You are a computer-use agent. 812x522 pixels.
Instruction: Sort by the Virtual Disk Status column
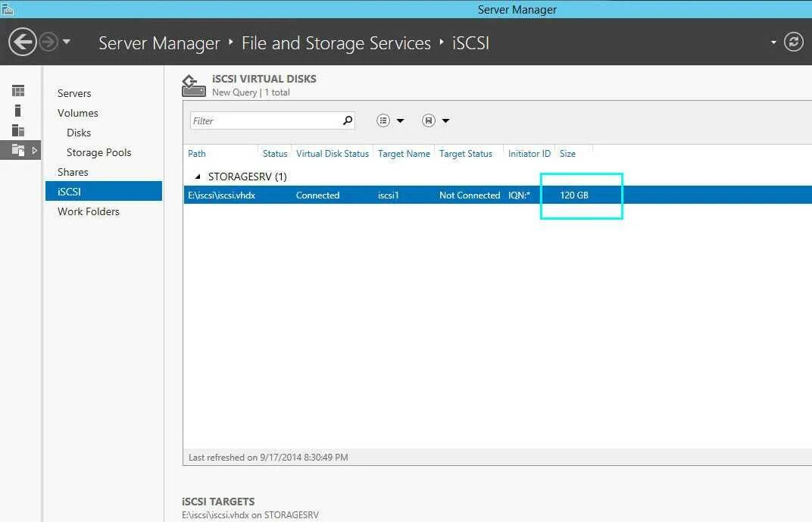pyautogui.click(x=332, y=154)
